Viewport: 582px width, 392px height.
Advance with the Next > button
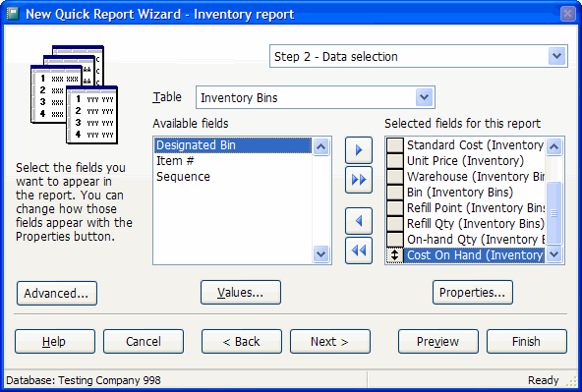tap(330, 342)
